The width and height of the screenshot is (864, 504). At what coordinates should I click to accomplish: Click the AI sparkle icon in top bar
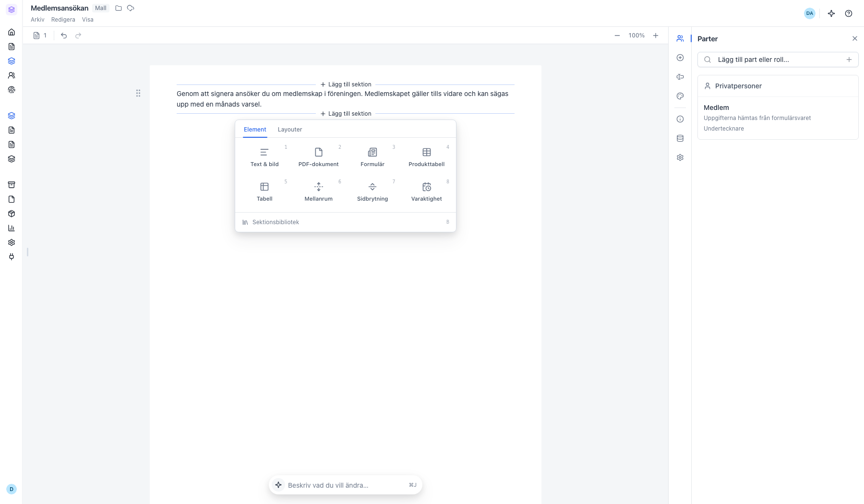831,13
